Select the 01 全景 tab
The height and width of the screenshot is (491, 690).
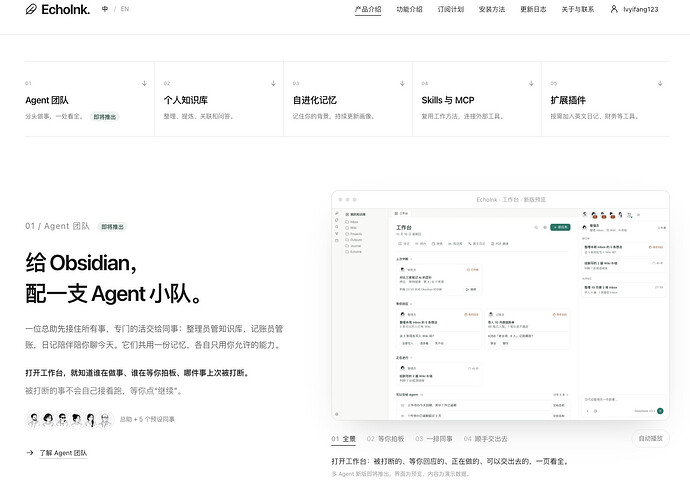pyautogui.click(x=343, y=439)
